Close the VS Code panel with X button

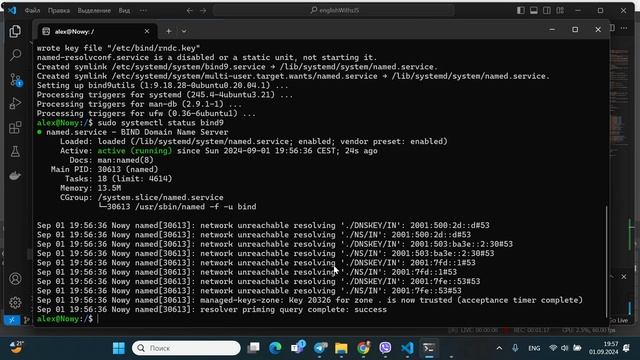[624, 277]
